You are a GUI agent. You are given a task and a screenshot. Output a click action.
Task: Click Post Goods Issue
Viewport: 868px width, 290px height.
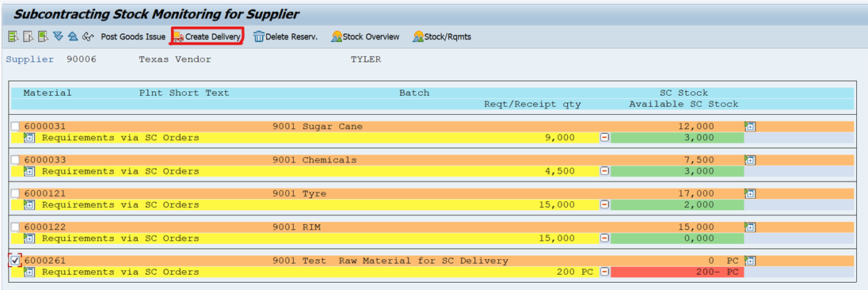point(133,37)
